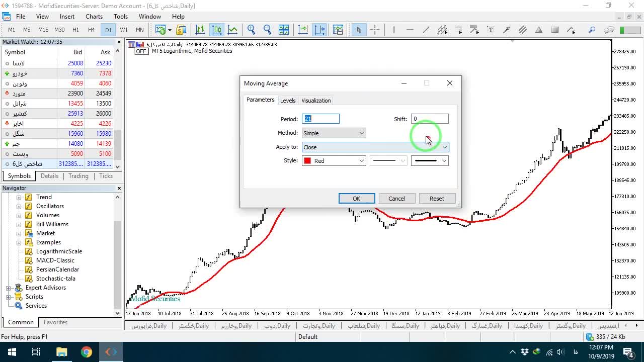
Task: Switch chart to bar chart type
Action: point(200,30)
